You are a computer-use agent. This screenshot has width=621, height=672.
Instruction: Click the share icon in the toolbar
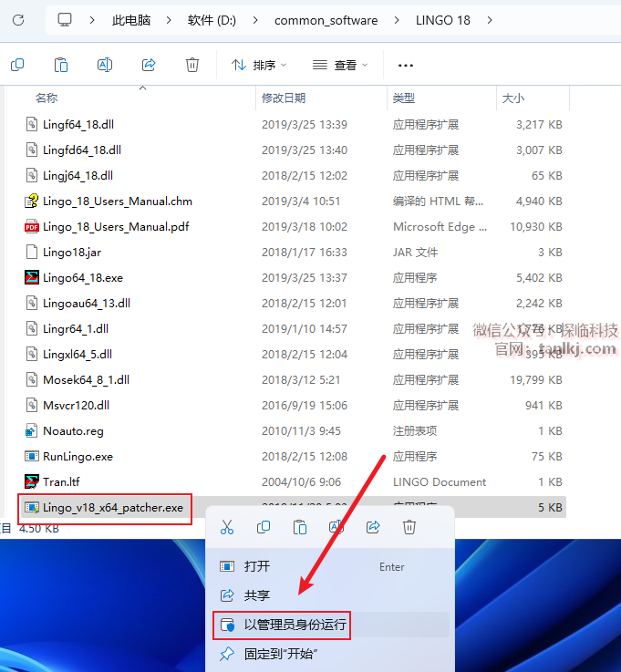coord(149,65)
